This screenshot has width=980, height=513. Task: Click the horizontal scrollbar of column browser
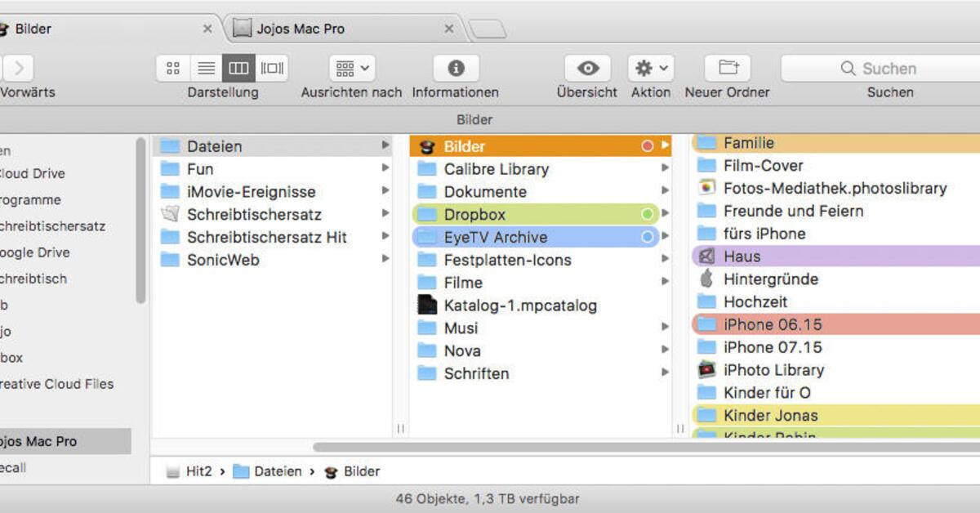point(646,447)
